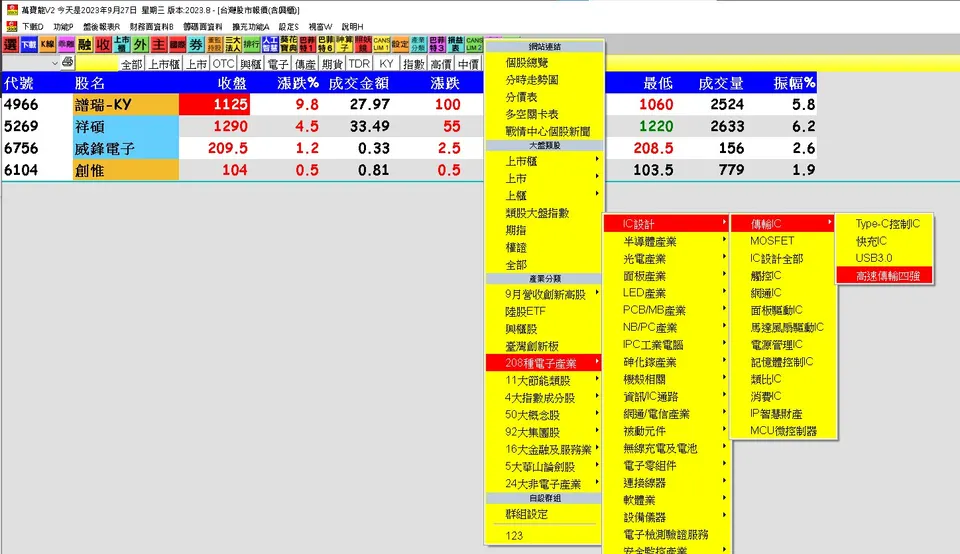The image size is (960, 554).
Task: Select MOSFET in the IC設計 submenu
Action: (x=783, y=241)
